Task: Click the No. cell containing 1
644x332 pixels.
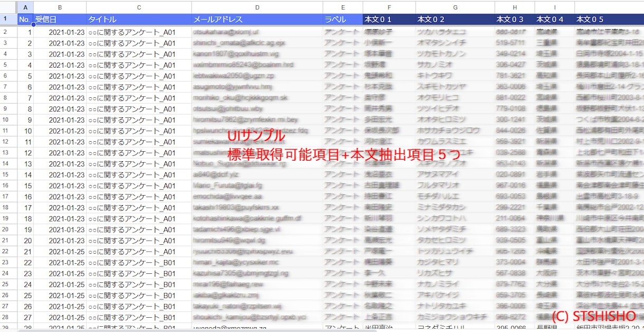Action: pos(25,32)
